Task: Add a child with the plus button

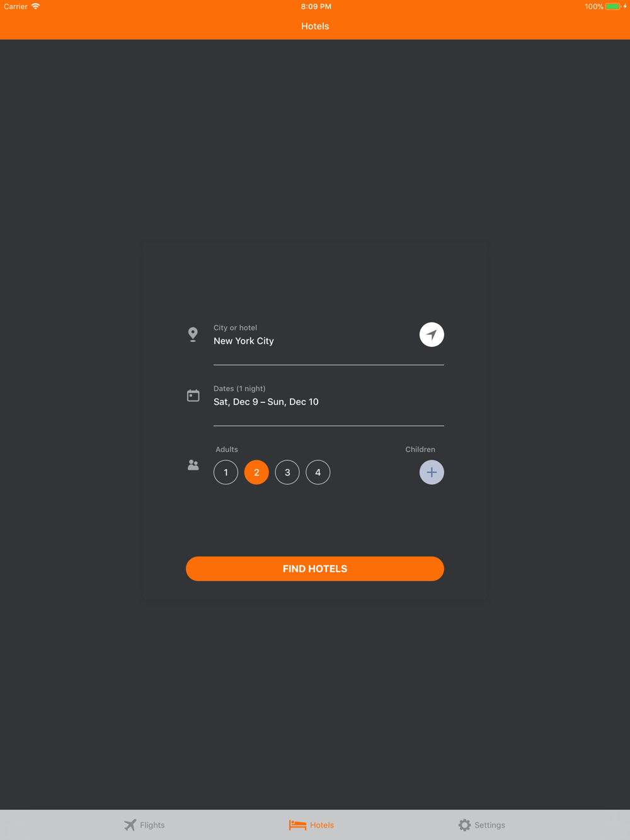Action: coord(432,472)
